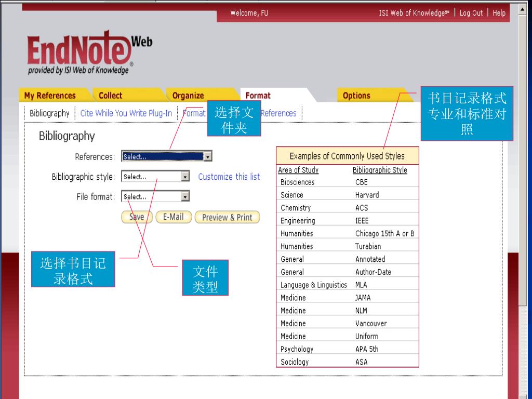Click the Chemistry row label
Screen dimensions: 532x399
click(x=296, y=208)
